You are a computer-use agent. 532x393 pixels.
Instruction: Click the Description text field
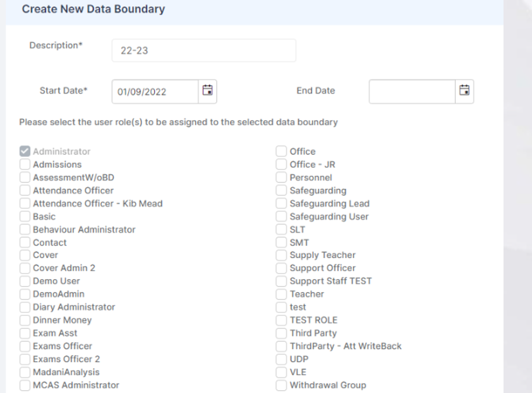coord(203,50)
